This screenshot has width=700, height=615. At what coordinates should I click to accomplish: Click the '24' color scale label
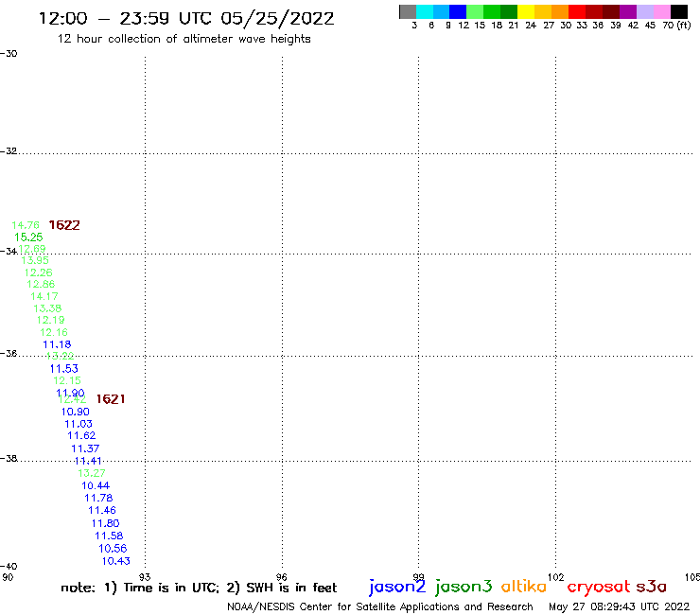[x=531, y=25]
